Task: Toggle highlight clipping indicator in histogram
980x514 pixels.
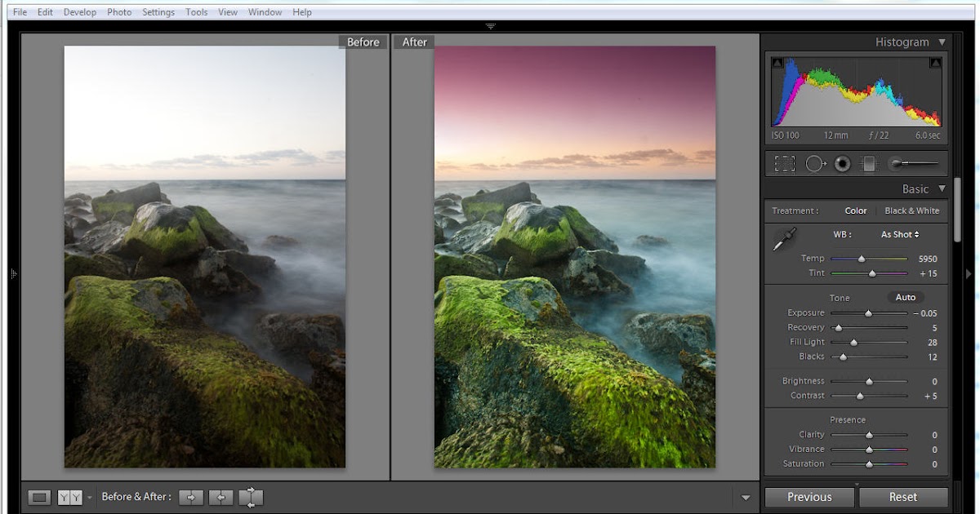Action: tap(935, 63)
